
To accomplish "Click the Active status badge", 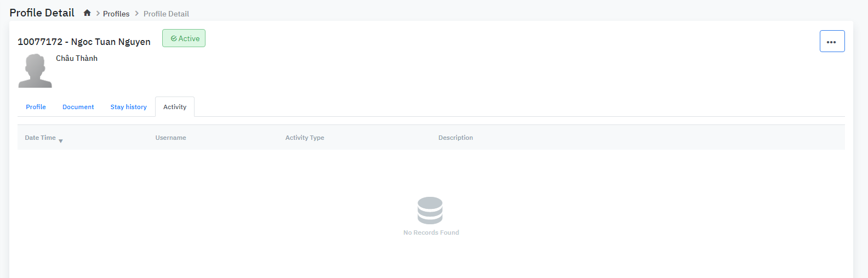I will (x=184, y=38).
